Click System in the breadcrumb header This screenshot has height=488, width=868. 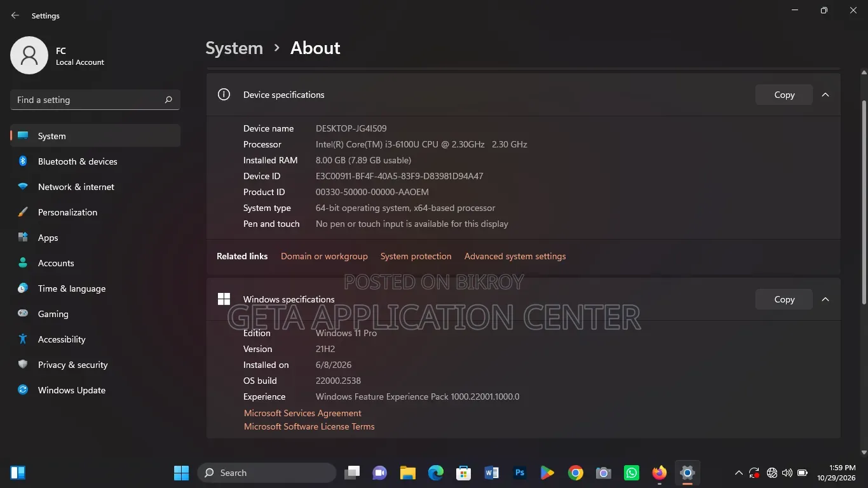point(234,48)
